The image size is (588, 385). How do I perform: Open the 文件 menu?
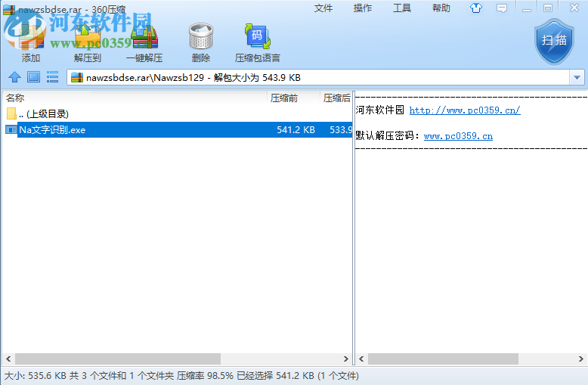click(x=323, y=8)
